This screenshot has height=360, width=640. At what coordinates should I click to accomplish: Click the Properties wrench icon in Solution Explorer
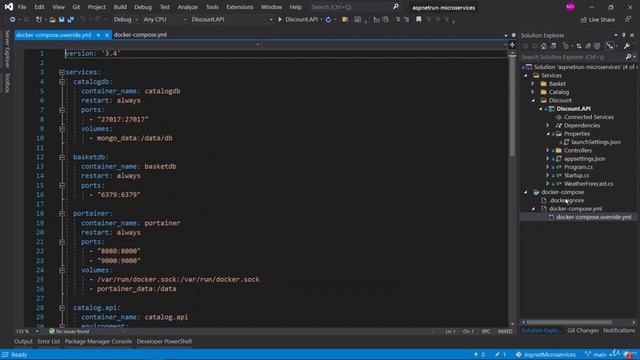pos(627,46)
